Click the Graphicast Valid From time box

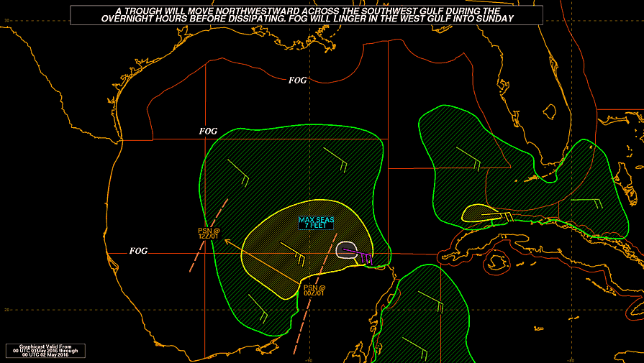coord(45,351)
